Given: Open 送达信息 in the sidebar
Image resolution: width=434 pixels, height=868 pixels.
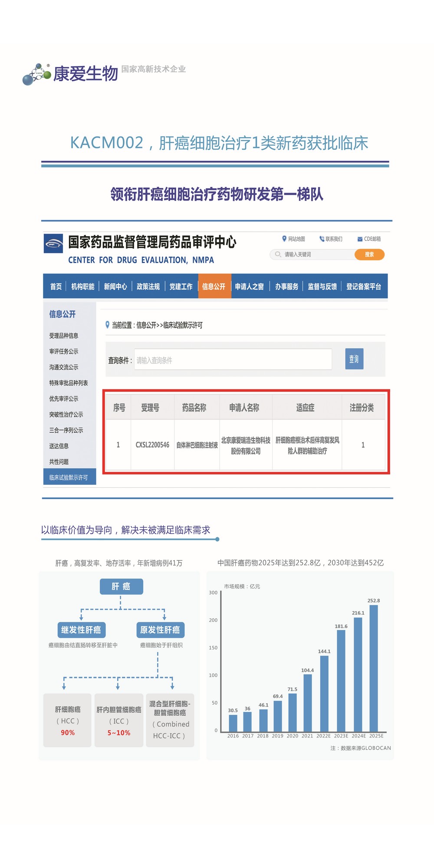Looking at the screenshot, I should pos(59,446).
